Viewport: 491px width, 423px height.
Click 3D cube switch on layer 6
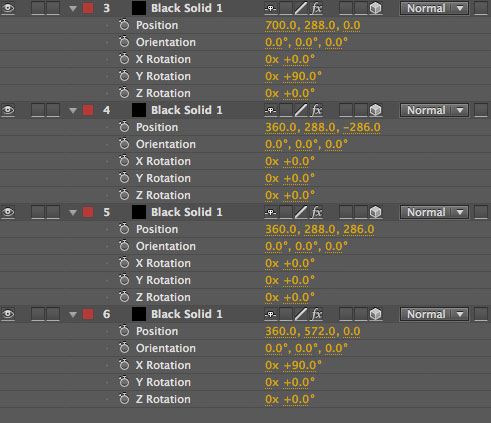[376, 314]
